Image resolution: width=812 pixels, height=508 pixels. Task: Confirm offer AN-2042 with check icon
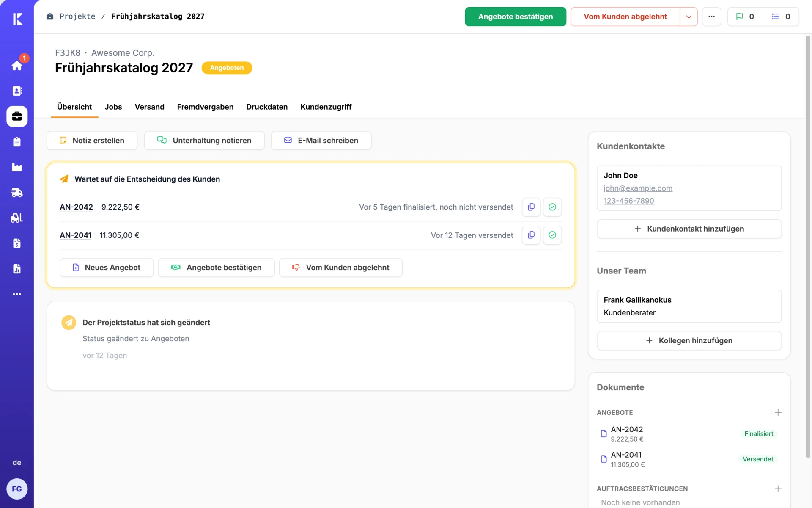click(x=552, y=207)
